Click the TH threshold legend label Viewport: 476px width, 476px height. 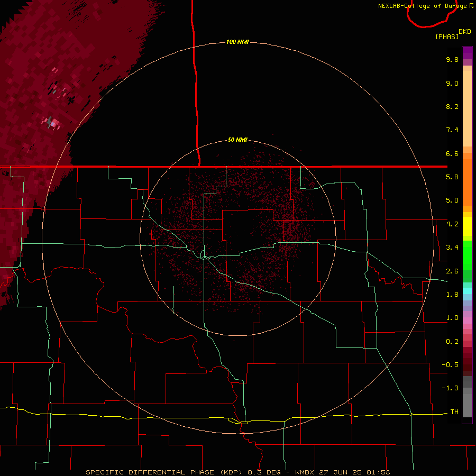pos(454,412)
